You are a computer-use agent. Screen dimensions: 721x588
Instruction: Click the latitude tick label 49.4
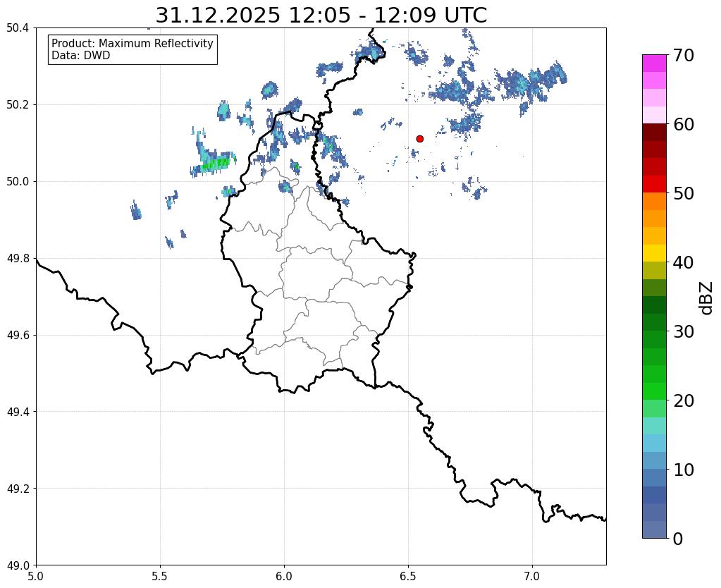point(18,412)
